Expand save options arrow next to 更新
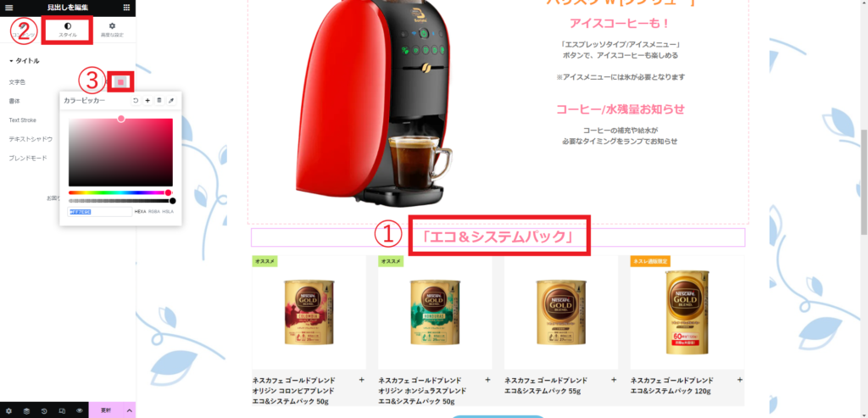868x418 pixels. (130, 411)
